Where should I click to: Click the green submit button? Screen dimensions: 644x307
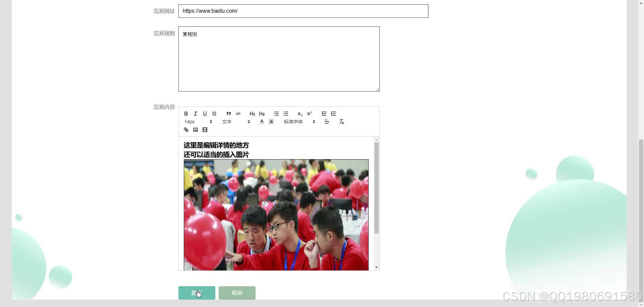click(197, 293)
